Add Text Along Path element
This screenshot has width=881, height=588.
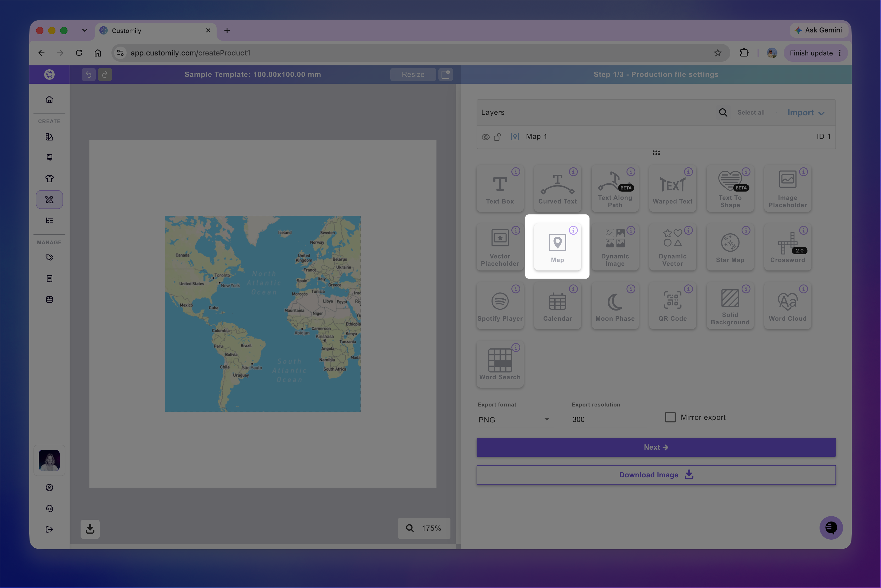[x=615, y=188]
